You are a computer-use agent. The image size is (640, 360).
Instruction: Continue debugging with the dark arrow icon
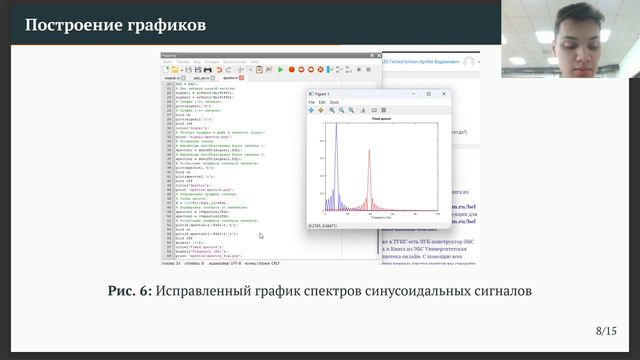359,70
